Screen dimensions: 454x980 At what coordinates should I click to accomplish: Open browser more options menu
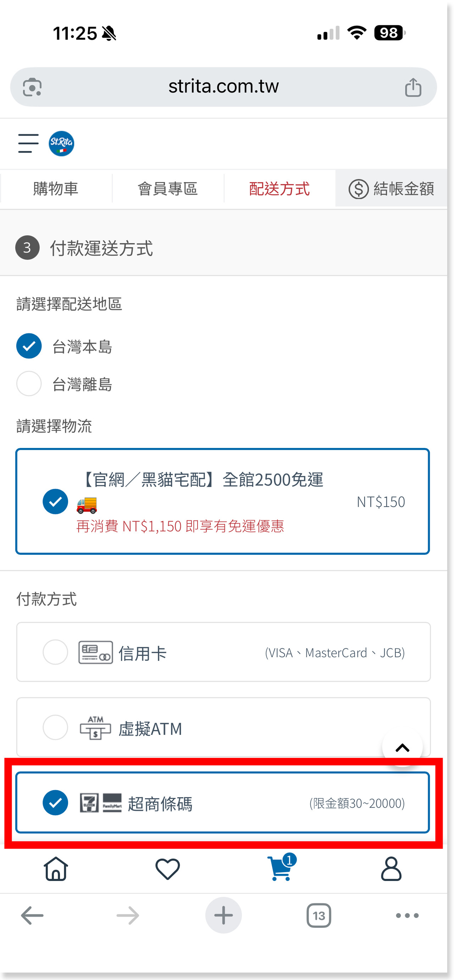coord(407,915)
